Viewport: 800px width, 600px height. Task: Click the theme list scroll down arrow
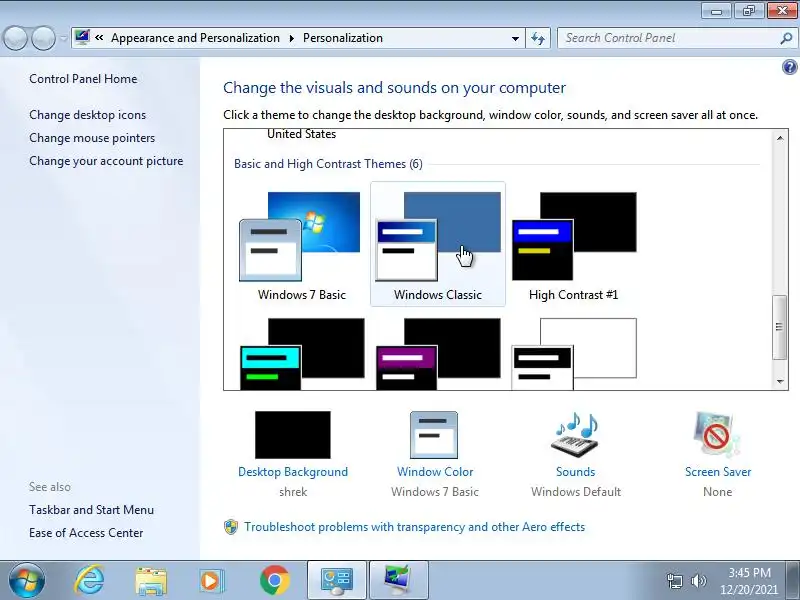pos(780,381)
